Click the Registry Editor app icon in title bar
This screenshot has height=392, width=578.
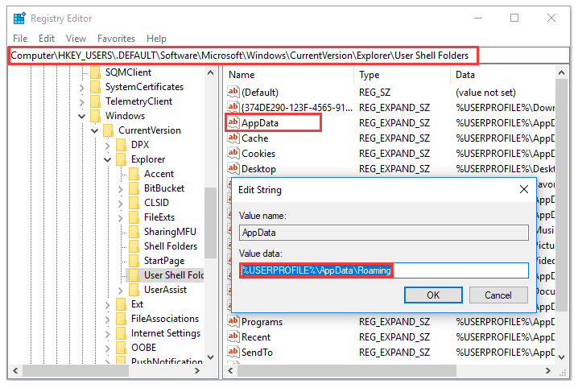coord(19,18)
